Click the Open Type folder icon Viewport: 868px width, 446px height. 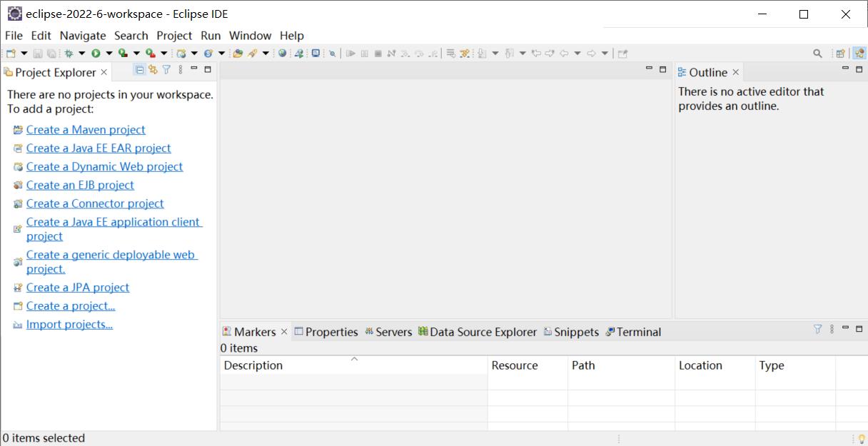point(238,53)
